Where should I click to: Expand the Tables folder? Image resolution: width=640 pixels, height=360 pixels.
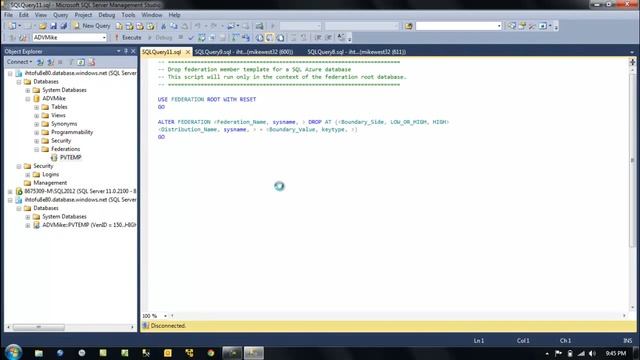click(x=36, y=107)
